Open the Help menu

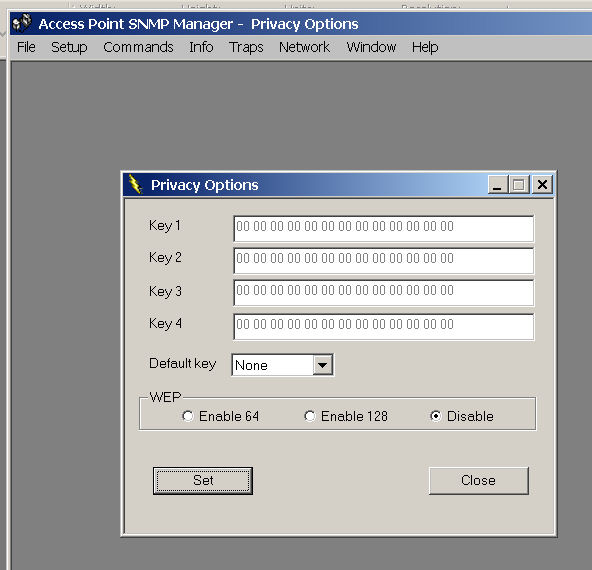[x=425, y=47]
